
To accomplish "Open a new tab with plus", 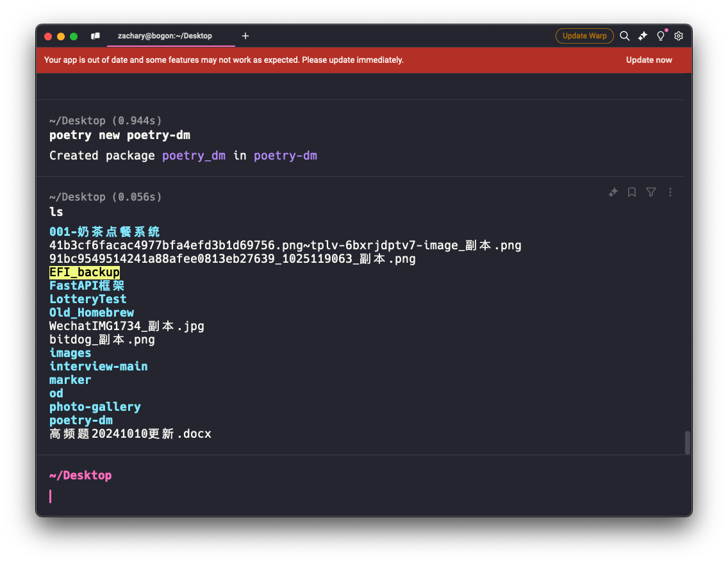I will (245, 36).
